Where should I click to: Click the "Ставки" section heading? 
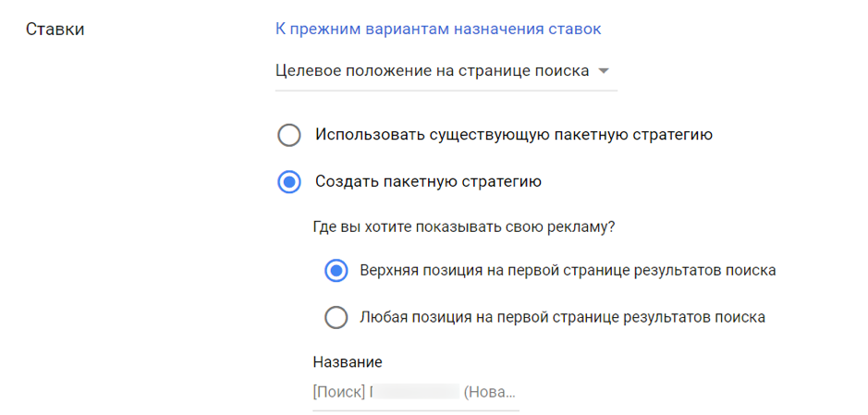(55, 30)
